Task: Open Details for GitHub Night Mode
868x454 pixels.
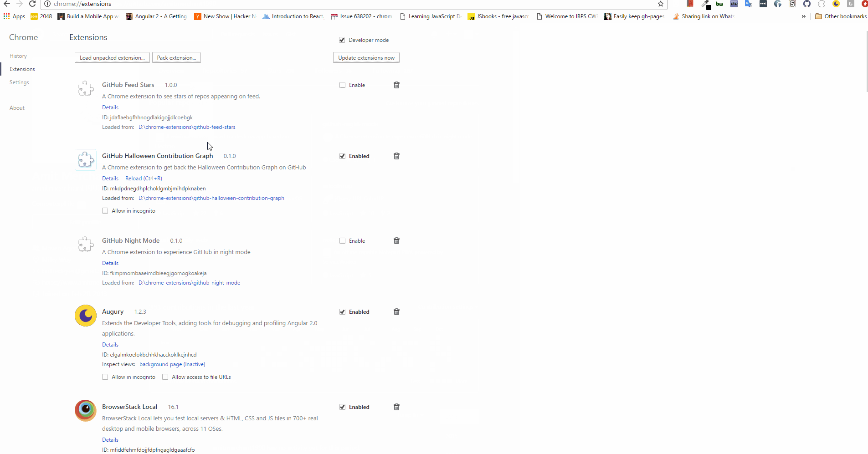Action: 110,263
